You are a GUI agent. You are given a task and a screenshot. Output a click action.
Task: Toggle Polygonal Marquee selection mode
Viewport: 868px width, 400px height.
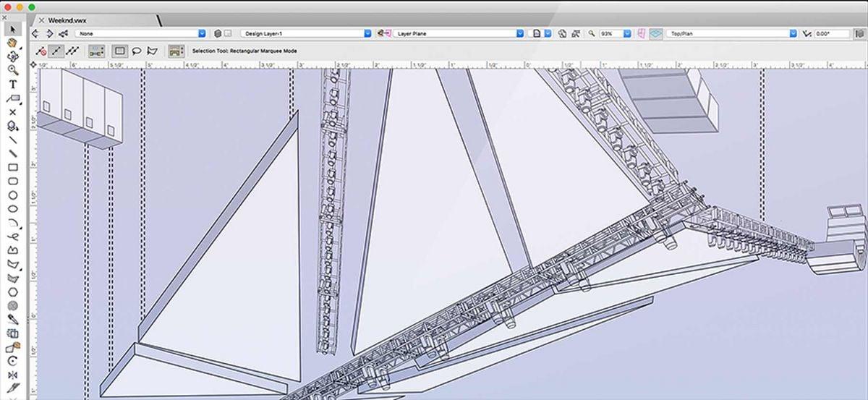pyautogui.click(x=152, y=51)
